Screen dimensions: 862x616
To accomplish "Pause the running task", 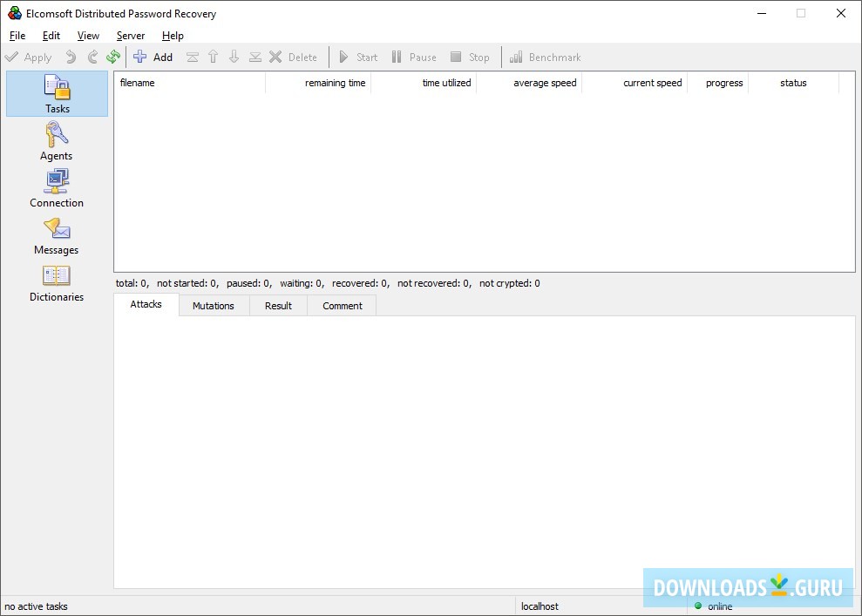I will pos(413,57).
